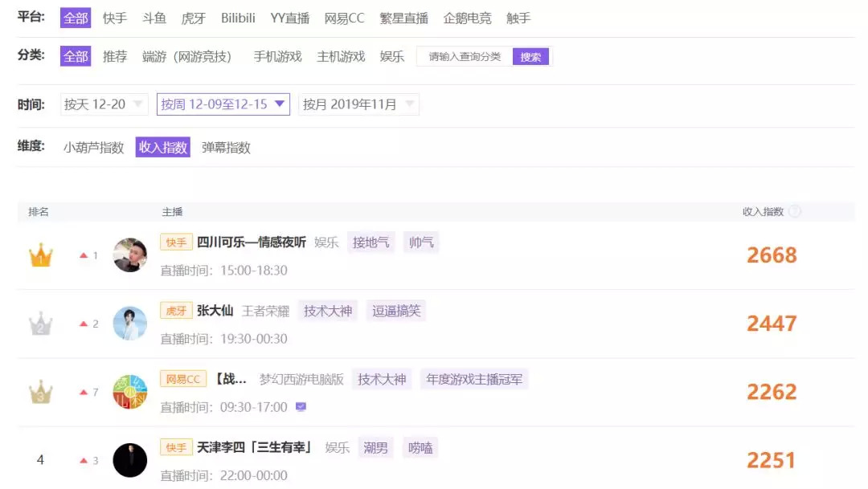
Task: Filter by 网易CC platform
Action: (344, 18)
